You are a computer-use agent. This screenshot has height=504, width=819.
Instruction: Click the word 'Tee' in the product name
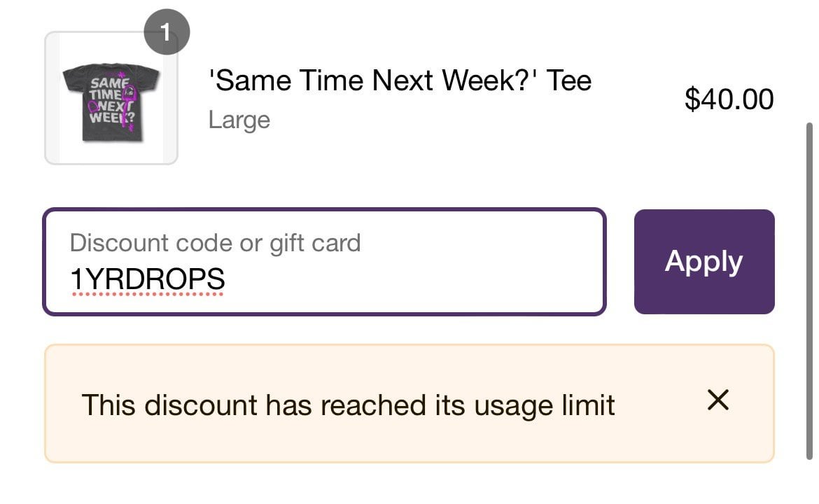click(568, 81)
